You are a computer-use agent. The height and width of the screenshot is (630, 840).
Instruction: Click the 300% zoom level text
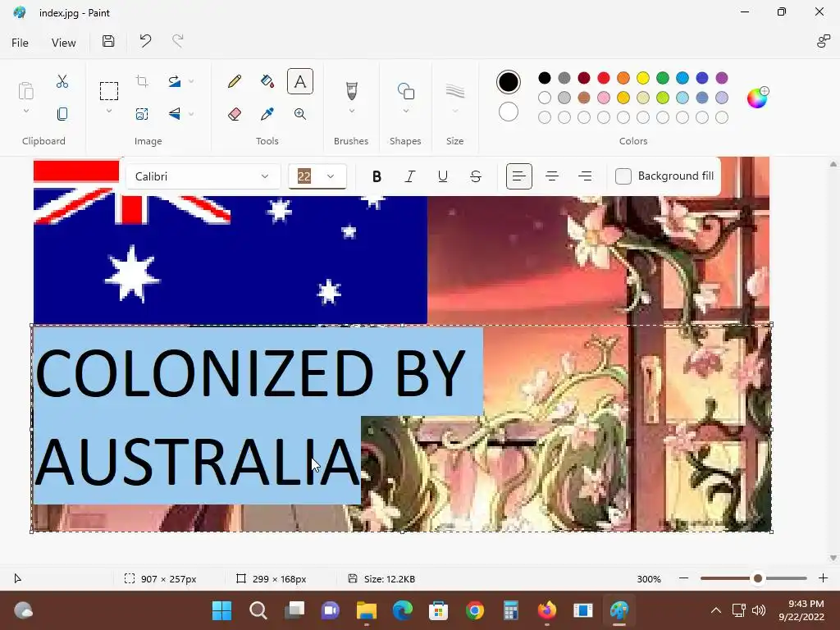[x=649, y=579]
